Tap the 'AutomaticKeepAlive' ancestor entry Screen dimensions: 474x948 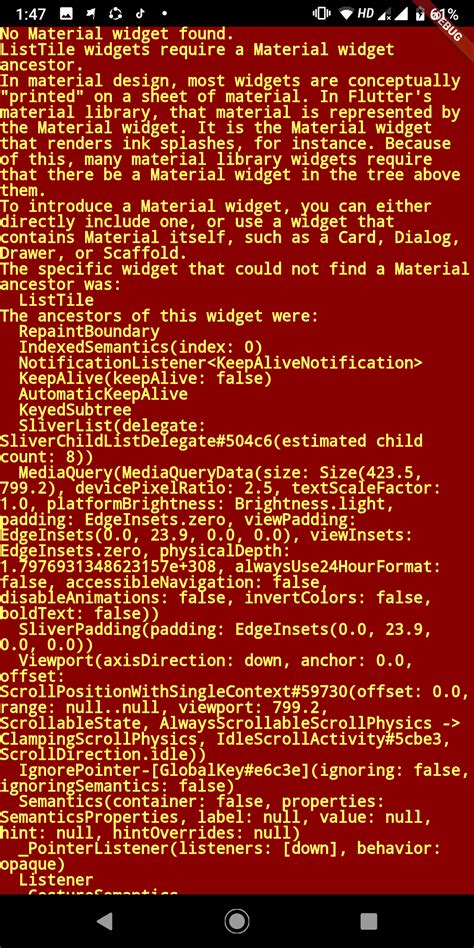103,394
